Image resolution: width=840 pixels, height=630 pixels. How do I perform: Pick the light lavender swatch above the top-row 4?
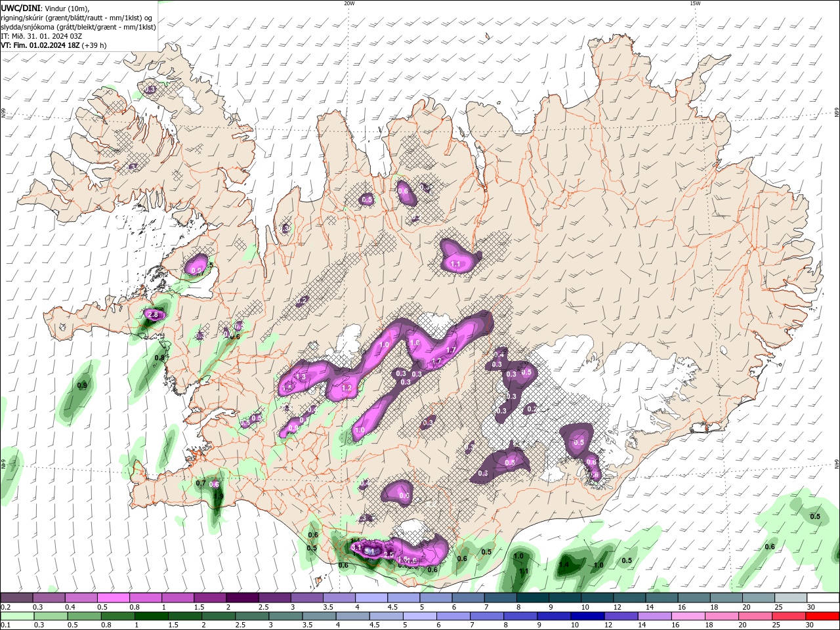pyautogui.click(x=371, y=598)
